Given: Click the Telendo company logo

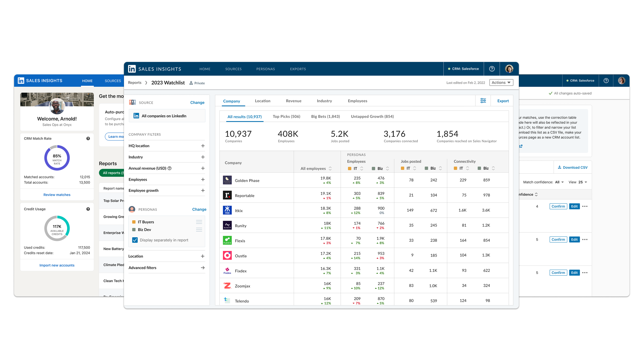Looking at the screenshot, I should [227, 300].
